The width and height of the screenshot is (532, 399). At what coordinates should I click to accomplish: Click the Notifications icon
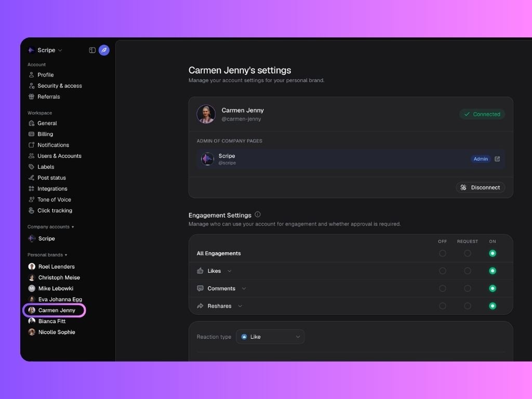click(31, 145)
